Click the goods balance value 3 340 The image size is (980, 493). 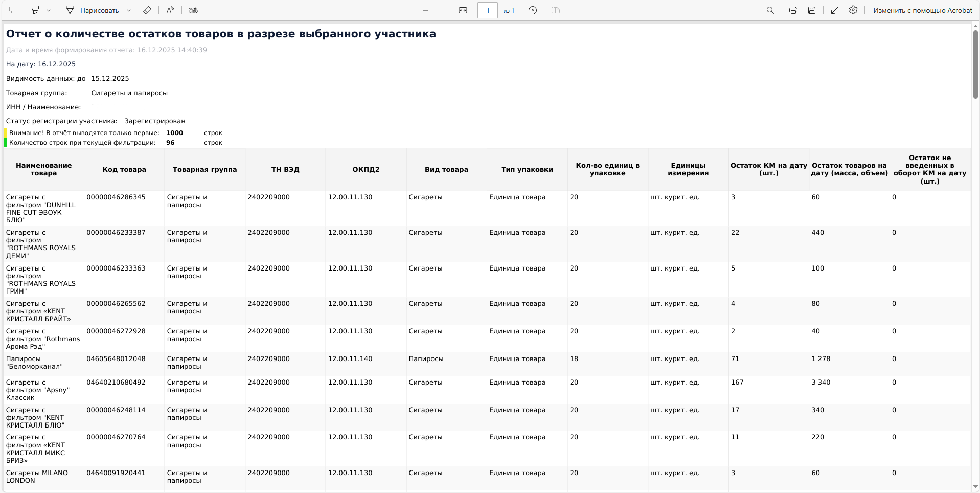click(x=821, y=383)
